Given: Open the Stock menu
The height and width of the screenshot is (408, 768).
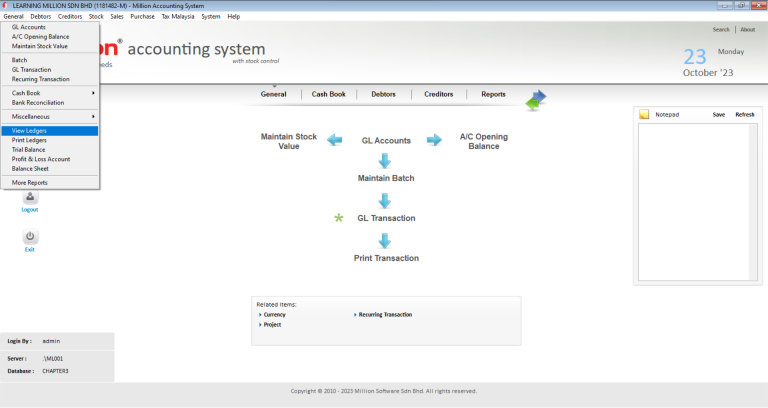Looking at the screenshot, I should point(96,16).
